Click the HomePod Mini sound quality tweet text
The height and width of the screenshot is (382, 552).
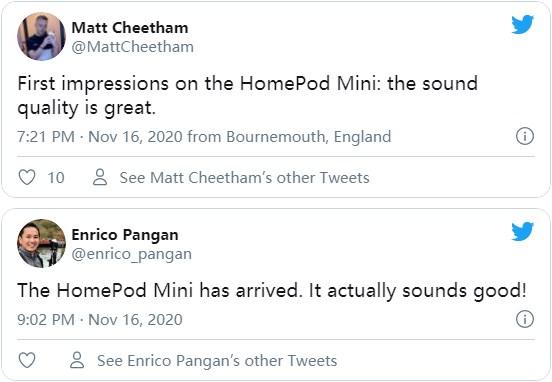coord(247,95)
